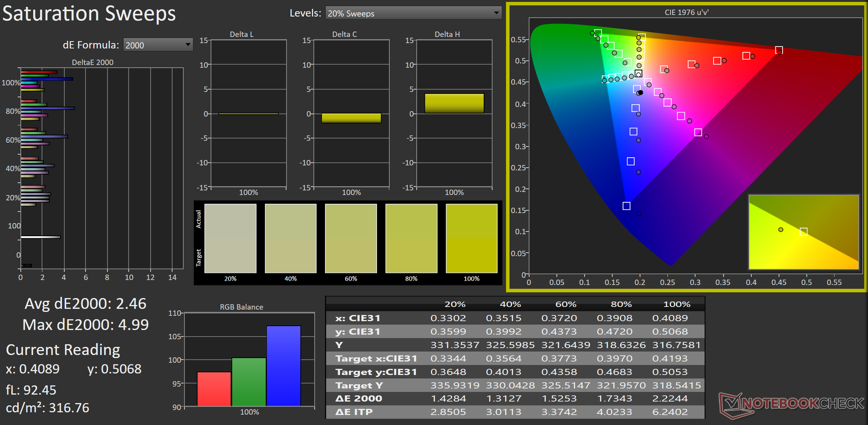
Task: Click the 60% saturation color swatch
Action: coord(351,238)
